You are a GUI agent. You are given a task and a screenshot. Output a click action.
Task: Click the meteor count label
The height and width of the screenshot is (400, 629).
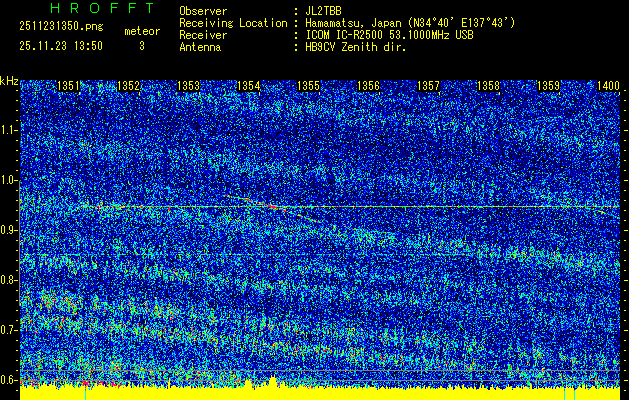(x=142, y=31)
